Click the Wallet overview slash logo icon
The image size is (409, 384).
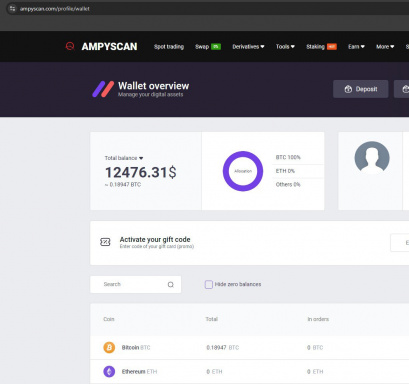pos(103,89)
